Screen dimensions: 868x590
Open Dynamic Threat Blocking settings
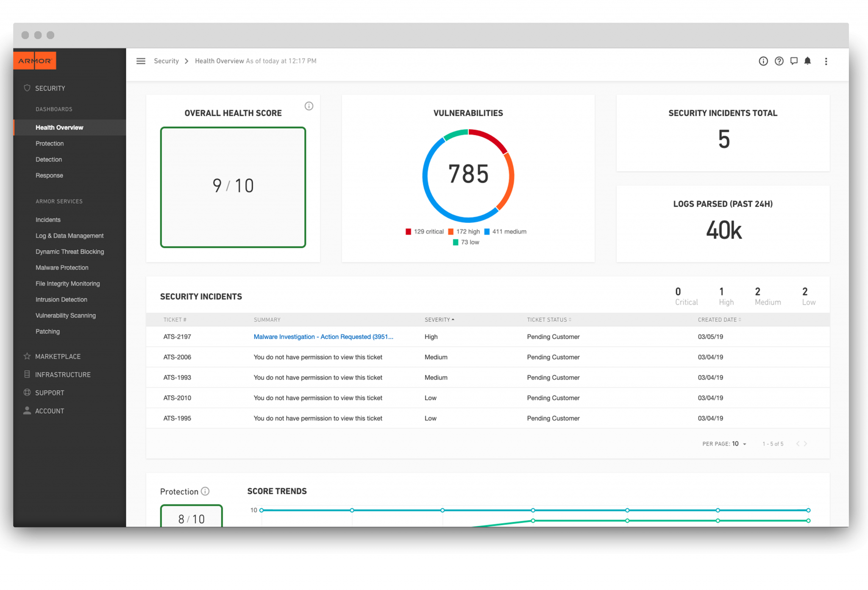[x=69, y=251]
